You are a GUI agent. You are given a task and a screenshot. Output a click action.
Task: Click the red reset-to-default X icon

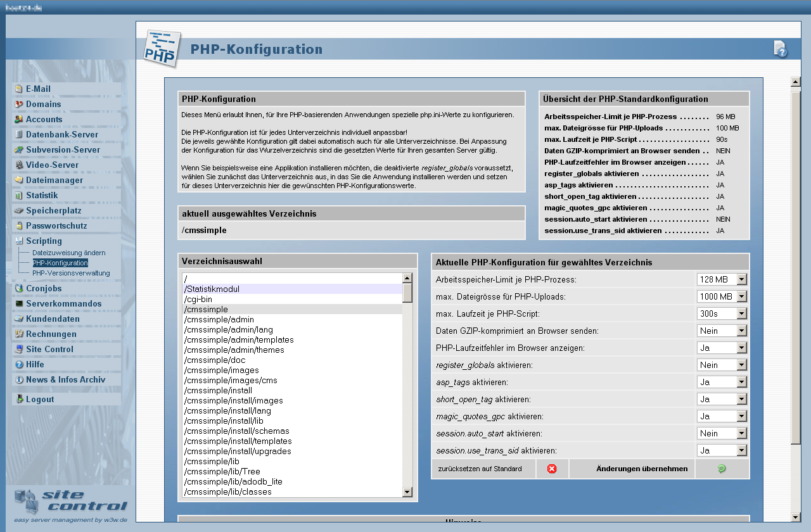point(552,469)
